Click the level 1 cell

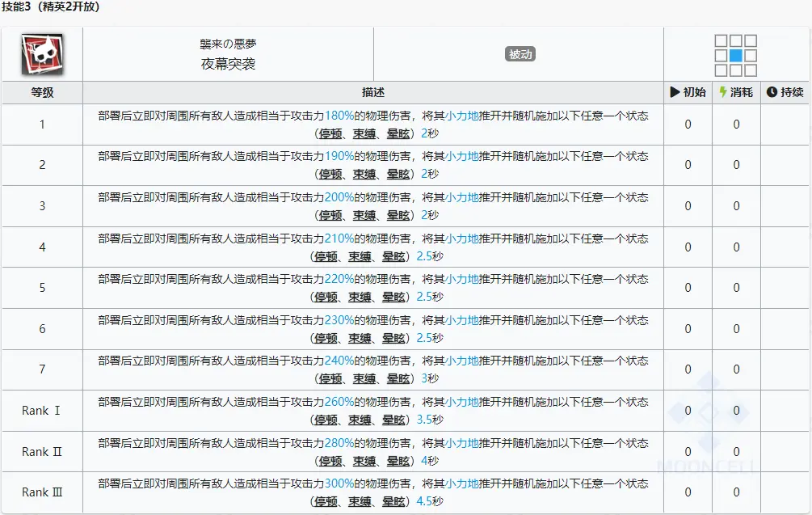[x=42, y=125]
